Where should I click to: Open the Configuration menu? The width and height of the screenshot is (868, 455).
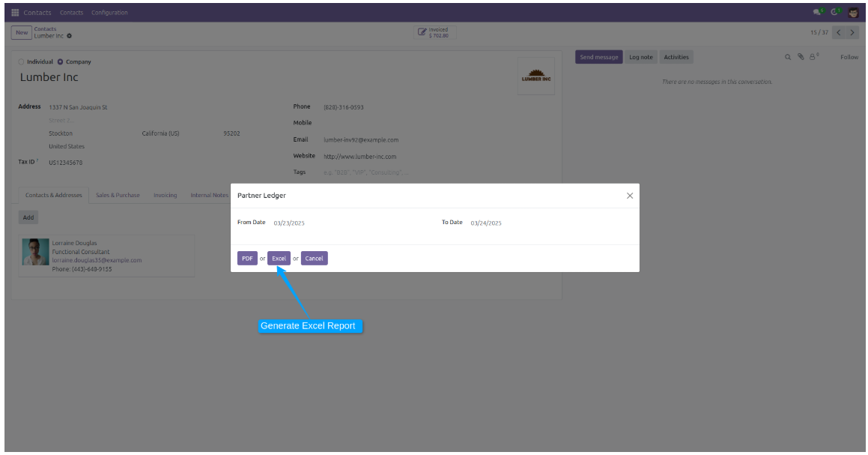[x=109, y=13]
